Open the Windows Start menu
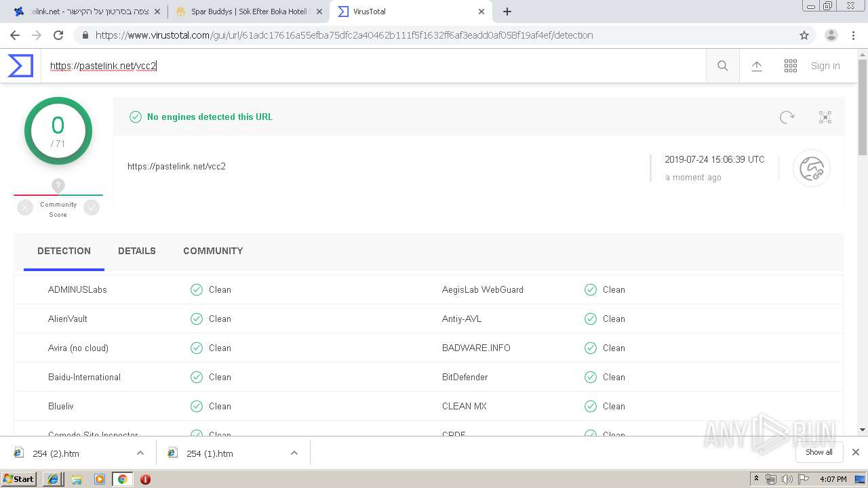This screenshot has width=868, height=488. tap(19, 479)
